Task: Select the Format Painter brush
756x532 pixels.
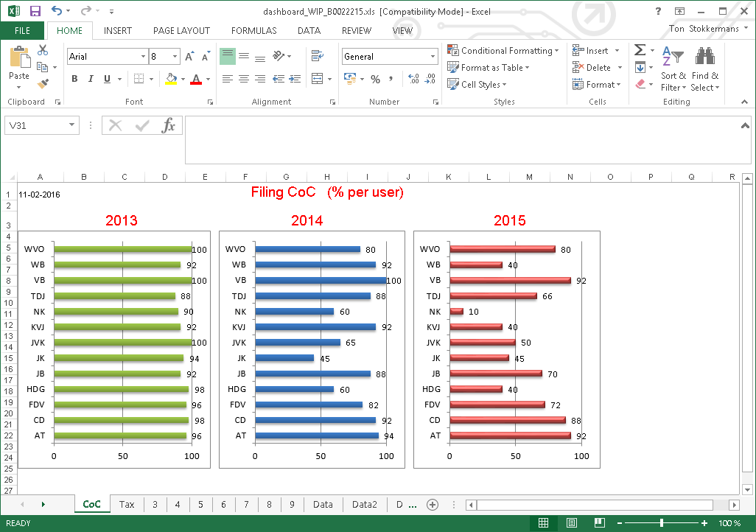Action: pos(43,84)
